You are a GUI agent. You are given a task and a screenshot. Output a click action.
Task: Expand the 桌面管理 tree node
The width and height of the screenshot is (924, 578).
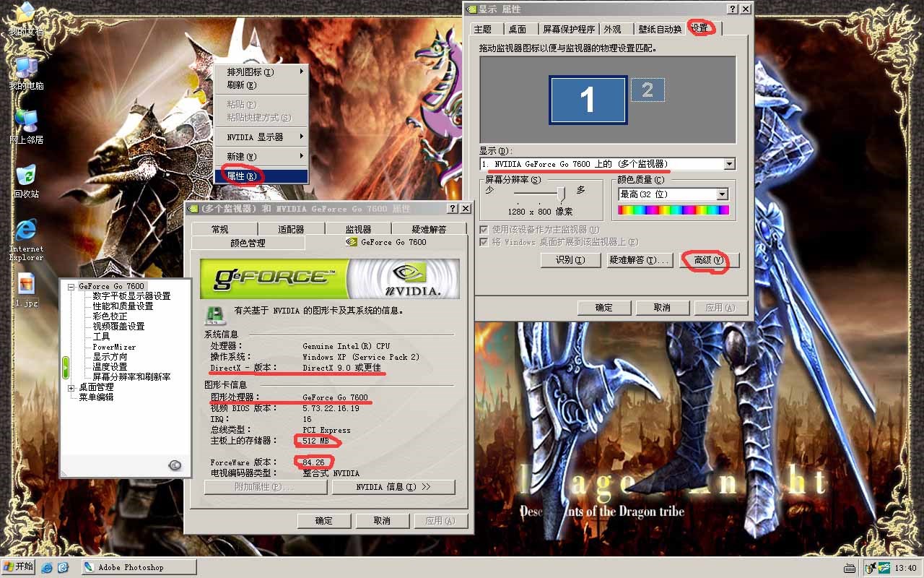[71, 388]
